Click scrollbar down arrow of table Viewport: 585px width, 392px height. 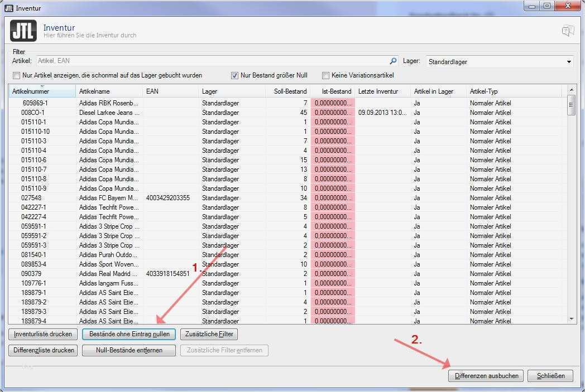571,319
